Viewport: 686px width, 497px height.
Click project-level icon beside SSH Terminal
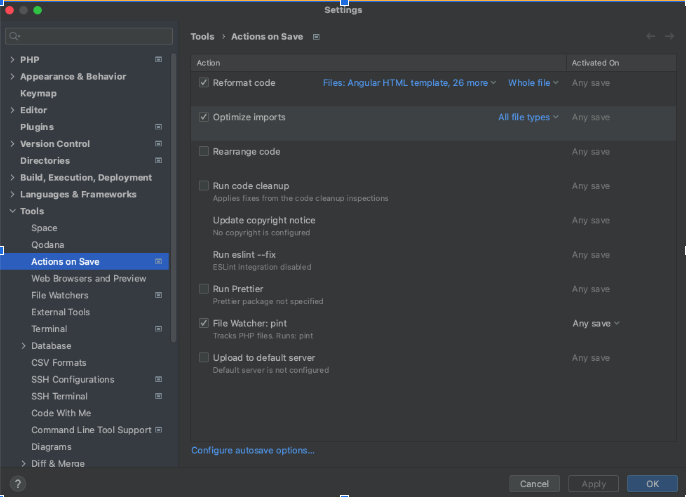coord(158,396)
